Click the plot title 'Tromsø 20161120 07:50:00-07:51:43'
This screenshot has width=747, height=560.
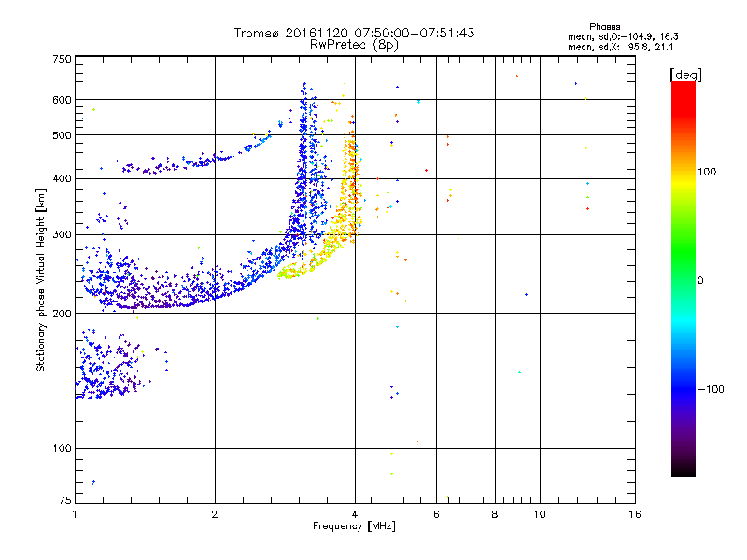click(x=355, y=33)
